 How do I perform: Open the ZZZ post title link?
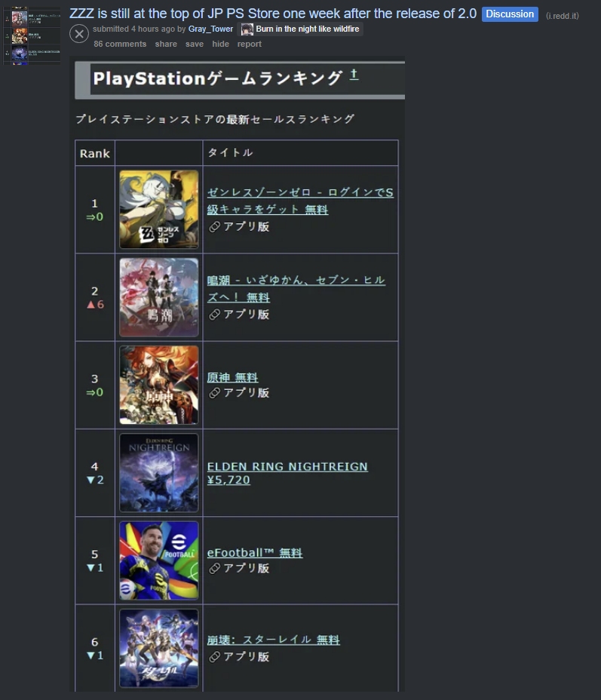point(273,14)
